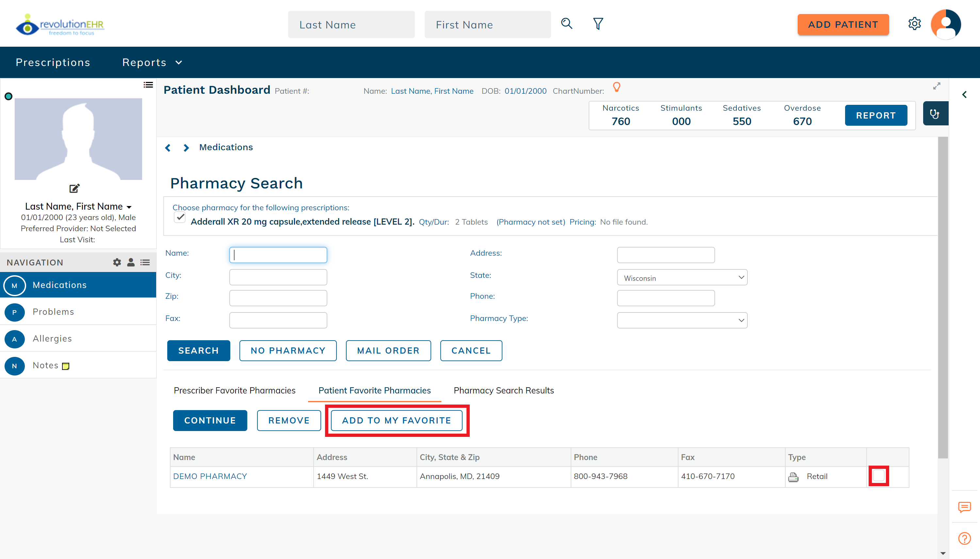Open the settings gear in header
Image resolution: width=980 pixels, height=559 pixels.
coord(914,24)
